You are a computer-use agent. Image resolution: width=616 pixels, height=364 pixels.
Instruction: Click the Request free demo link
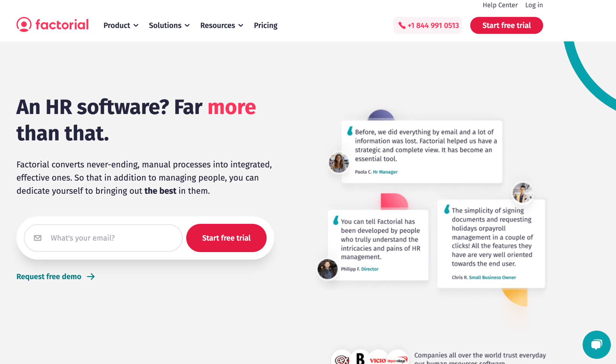click(55, 276)
